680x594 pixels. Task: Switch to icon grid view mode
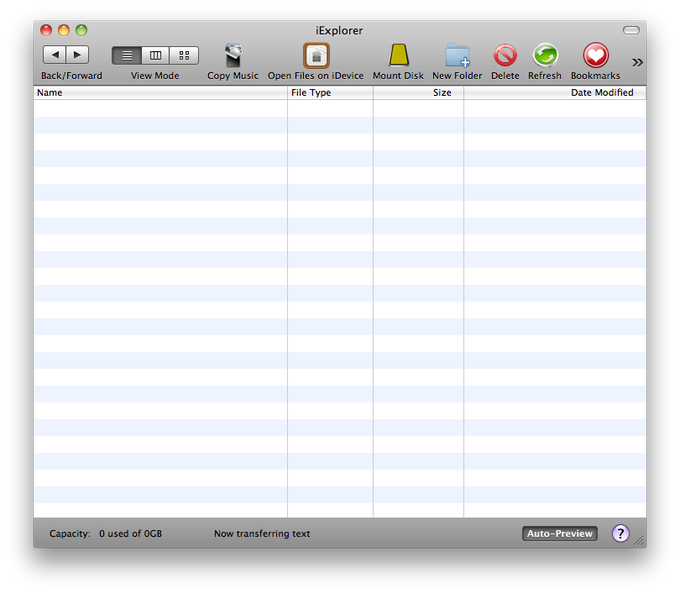point(184,55)
